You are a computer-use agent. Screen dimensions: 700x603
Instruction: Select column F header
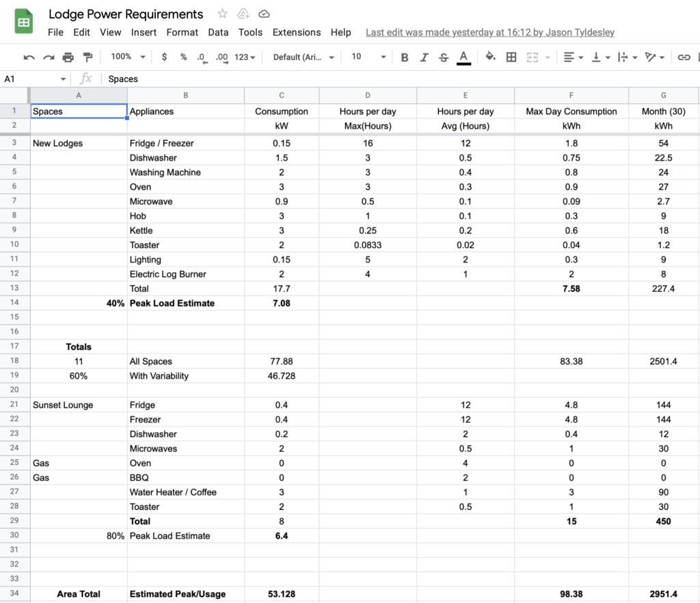point(571,95)
